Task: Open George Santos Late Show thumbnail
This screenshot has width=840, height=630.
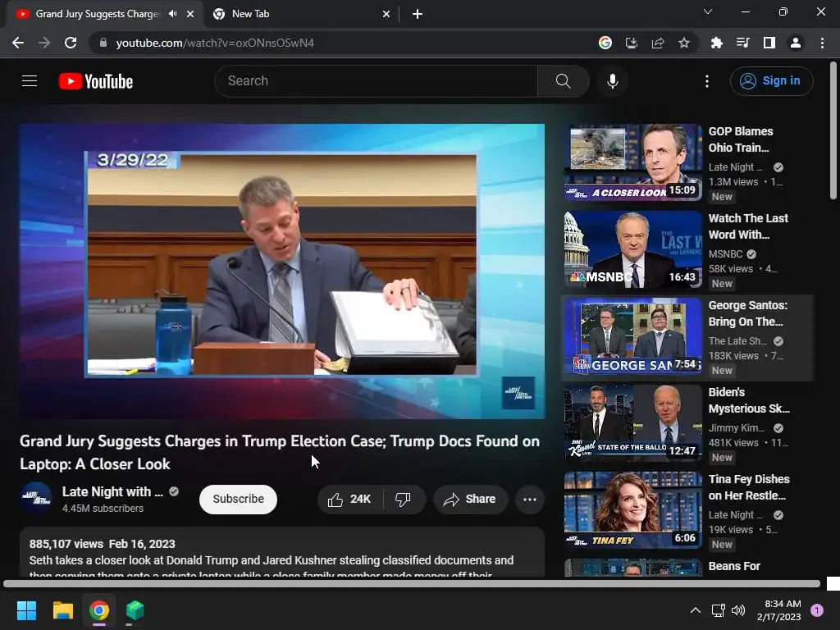Action: [632, 336]
